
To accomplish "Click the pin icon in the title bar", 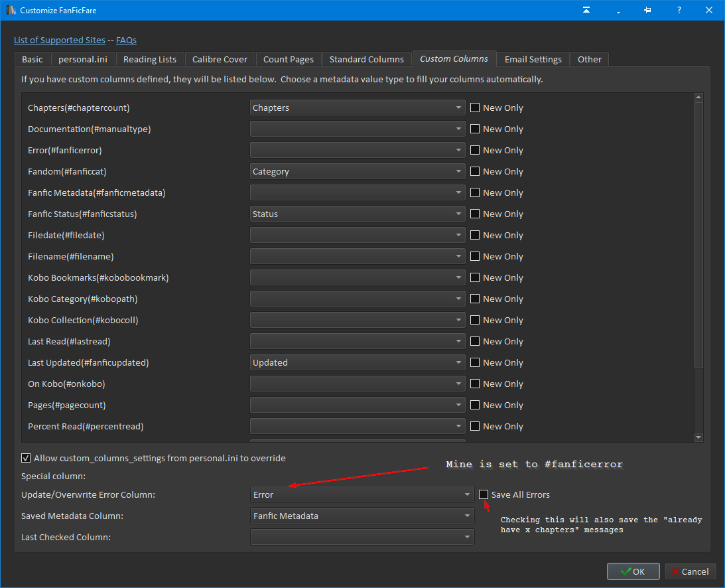I will (647, 11).
